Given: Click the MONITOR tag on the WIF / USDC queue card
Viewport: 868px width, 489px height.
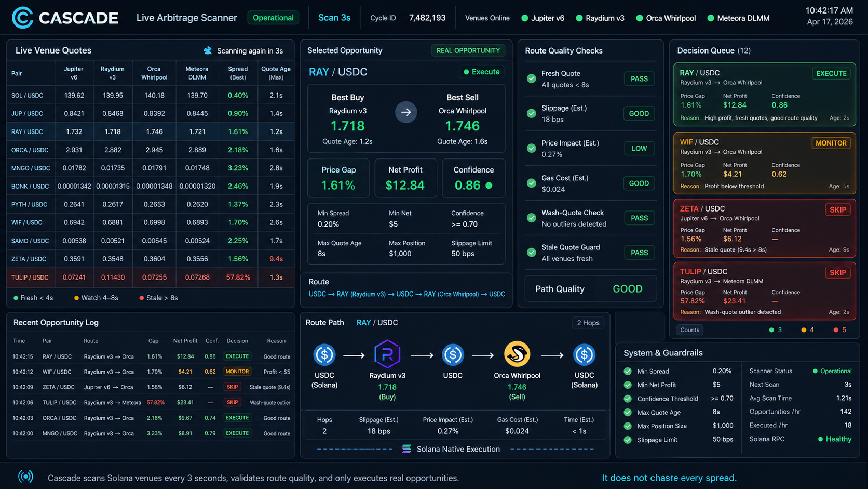Looking at the screenshot, I should pyautogui.click(x=831, y=143).
